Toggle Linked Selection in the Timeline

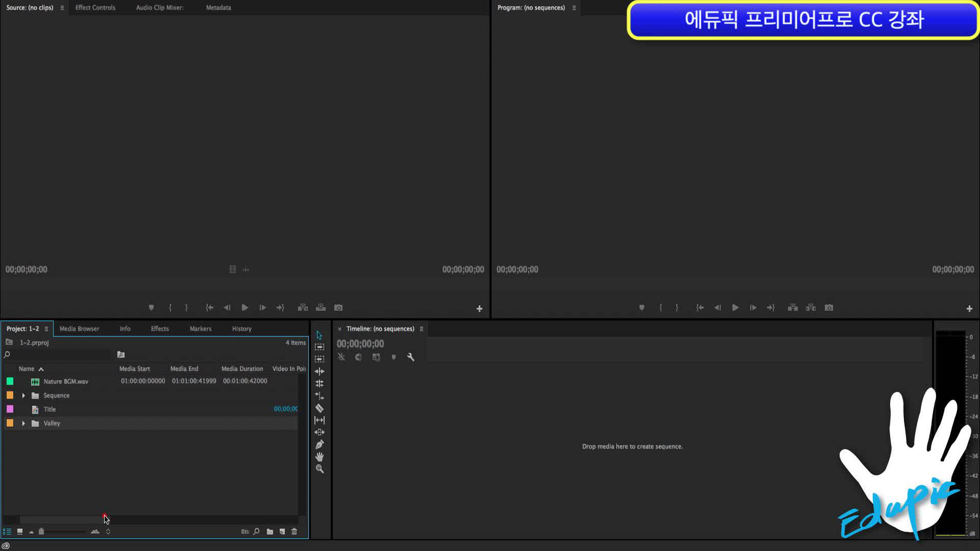376,357
